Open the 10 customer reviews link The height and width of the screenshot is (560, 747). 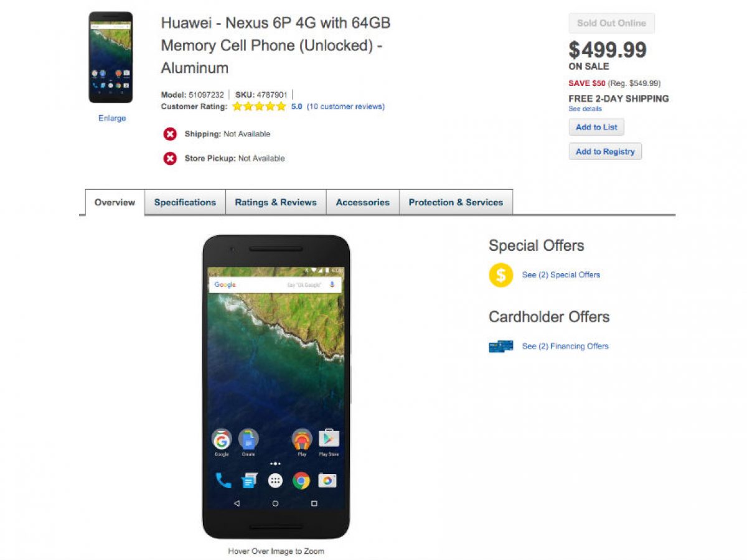(346, 106)
